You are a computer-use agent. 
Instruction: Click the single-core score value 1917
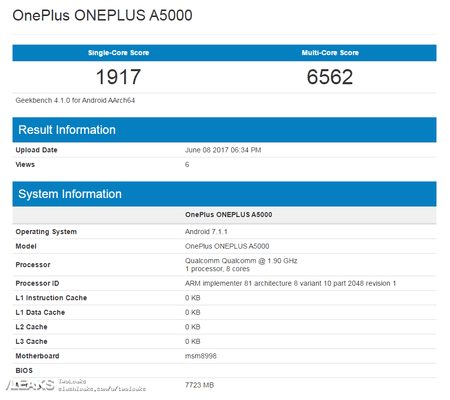point(118,77)
